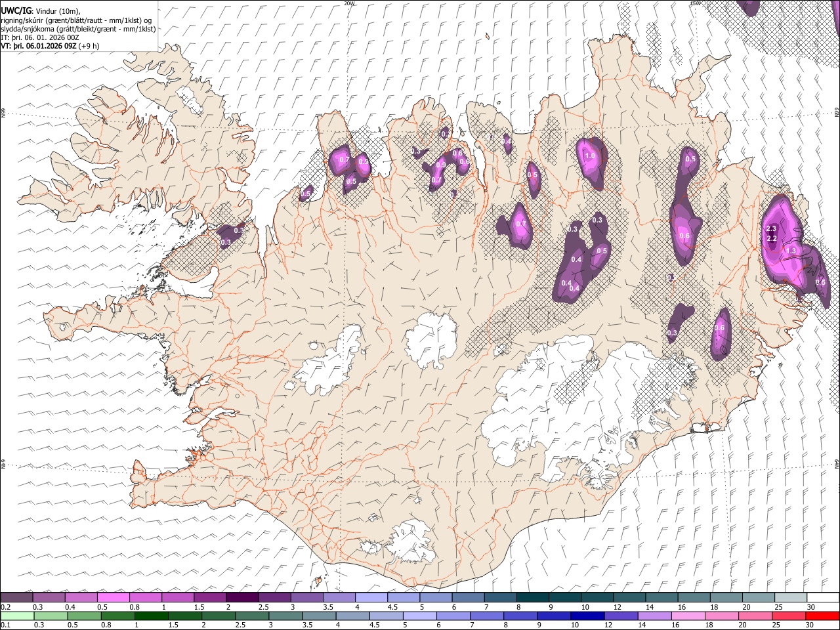Click white upper-scale swatch starting at 30

coord(822,598)
